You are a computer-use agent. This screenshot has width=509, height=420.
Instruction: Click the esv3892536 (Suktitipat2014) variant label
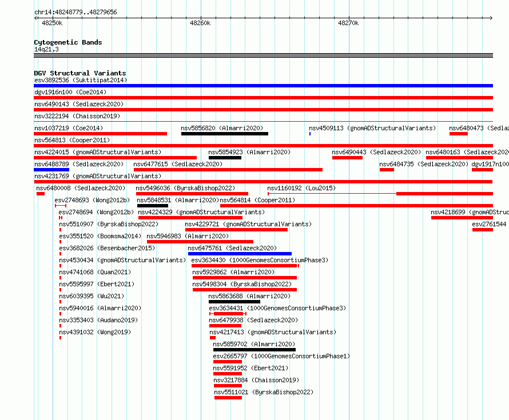pos(81,80)
